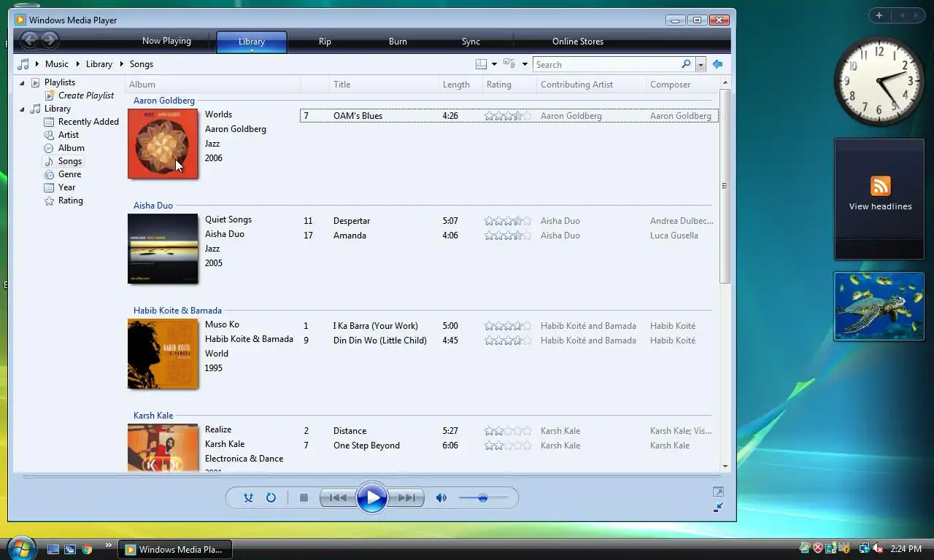Expand the arrow before Music in breadcrumb
The image size is (934, 560).
tap(37, 64)
